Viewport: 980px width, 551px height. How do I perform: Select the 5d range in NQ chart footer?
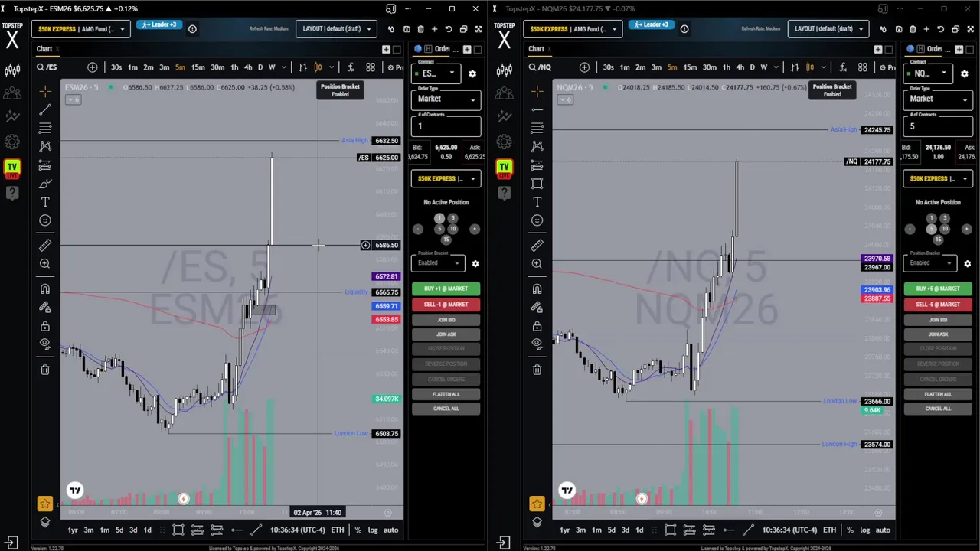point(611,530)
